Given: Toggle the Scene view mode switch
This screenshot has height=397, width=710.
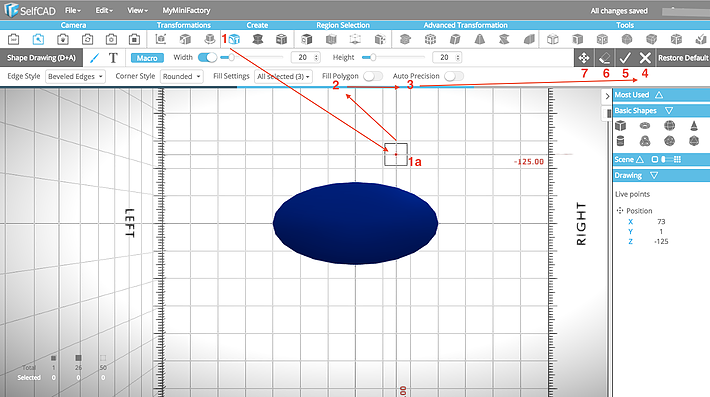Looking at the screenshot, I should tap(666, 159).
